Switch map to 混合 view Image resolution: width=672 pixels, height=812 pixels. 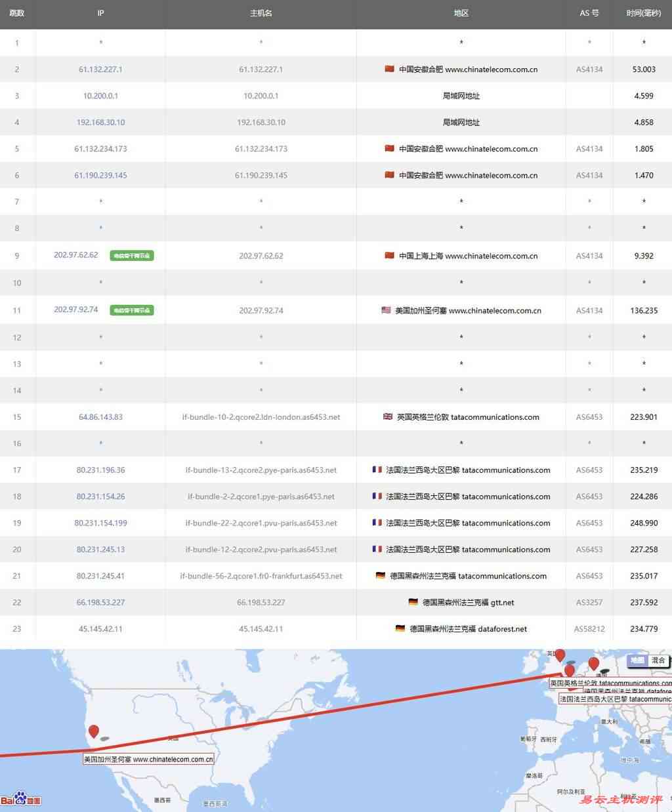(x=658, y=660)
